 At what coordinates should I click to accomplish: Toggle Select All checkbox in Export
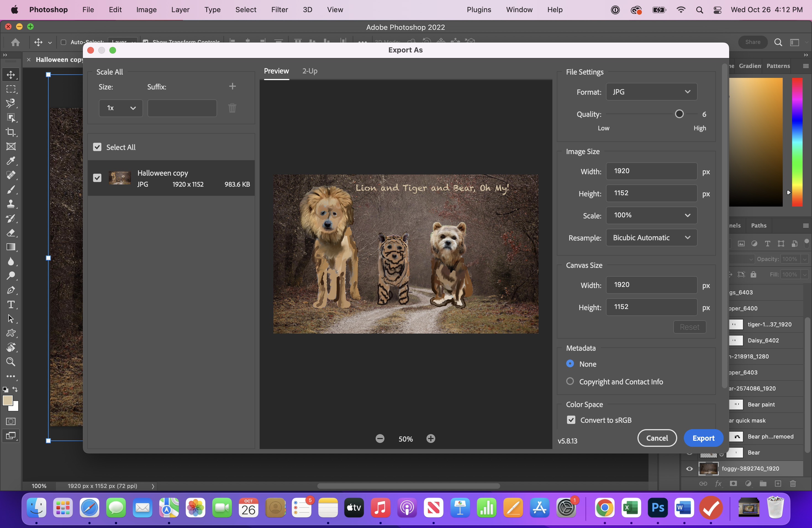click(x=97, y=147)
